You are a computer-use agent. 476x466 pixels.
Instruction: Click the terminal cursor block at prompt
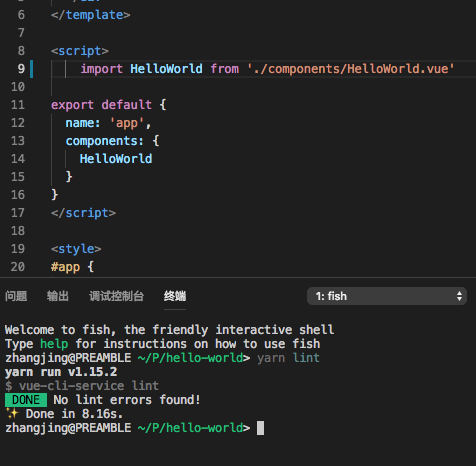point(260,428)
